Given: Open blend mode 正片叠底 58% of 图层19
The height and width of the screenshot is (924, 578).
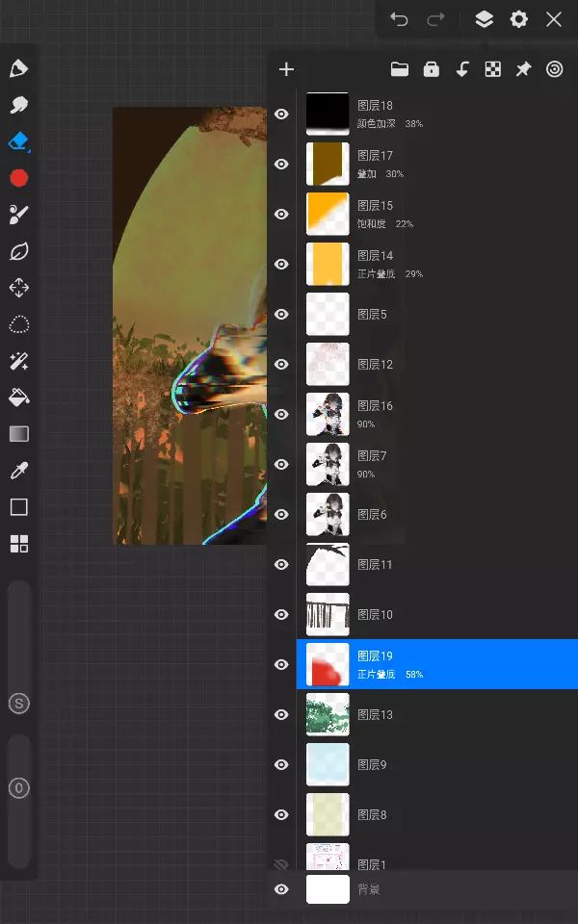Looking at the screenshot, I should click(390, 674).
